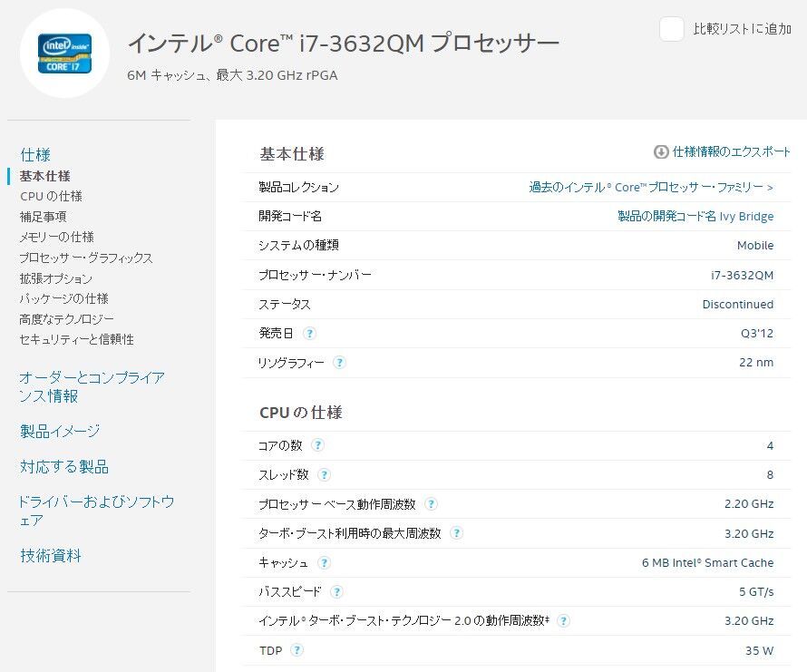The width and height of the screenshot is (807, 672).
Task: Open 製品の開発コード名 Ivy Bridge link
Action: (x=695, y=216)
